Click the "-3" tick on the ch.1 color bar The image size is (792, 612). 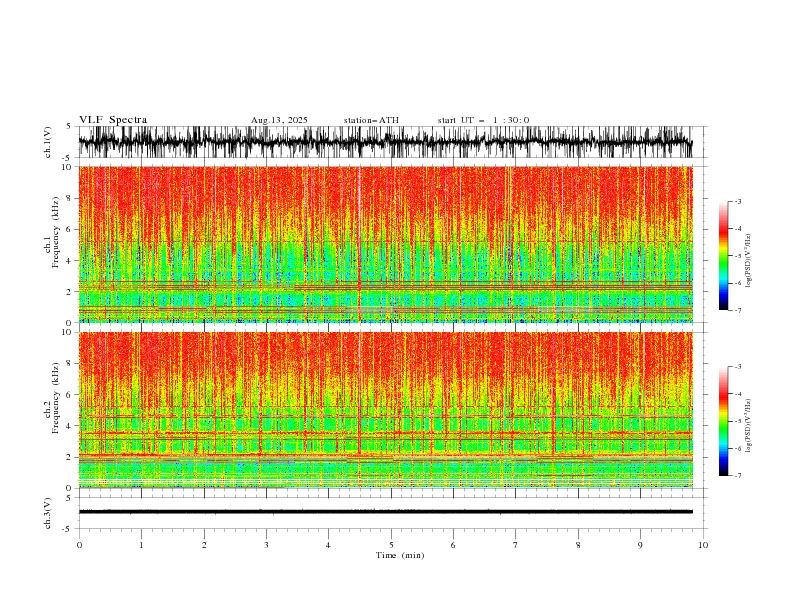[x=738, y=201]
